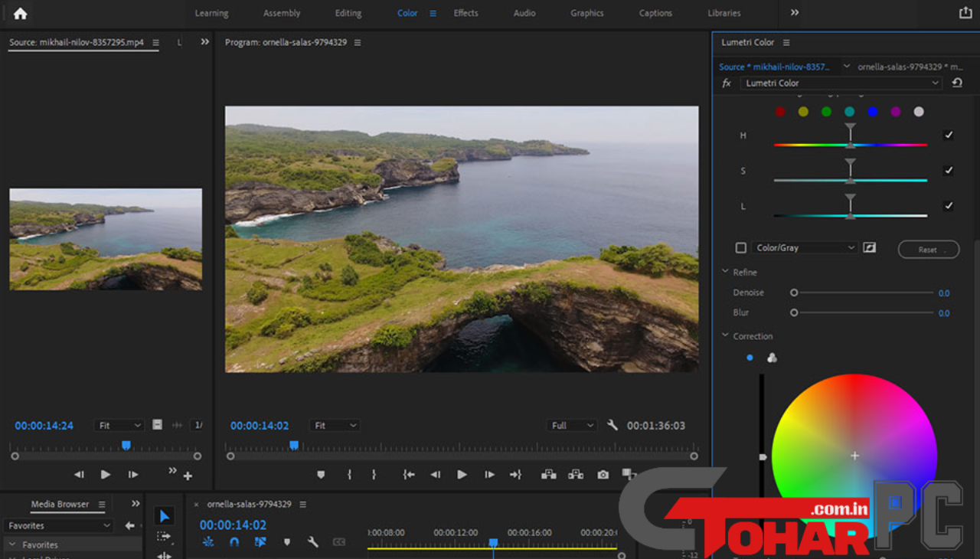This screenshot has height=559, width=980.
Task: Switch to the Graphics workspace
Action: pos(587,13)
